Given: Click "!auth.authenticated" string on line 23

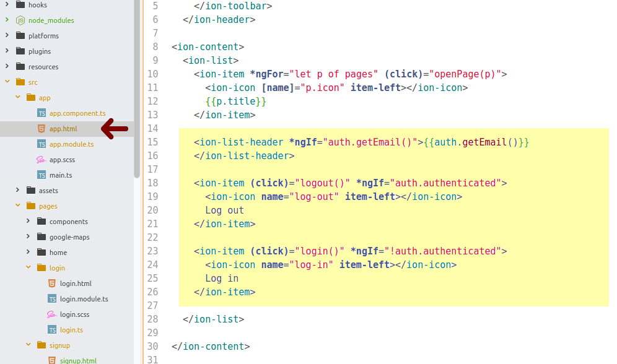Looking at the screenshot, I should (x=443, y=251).
